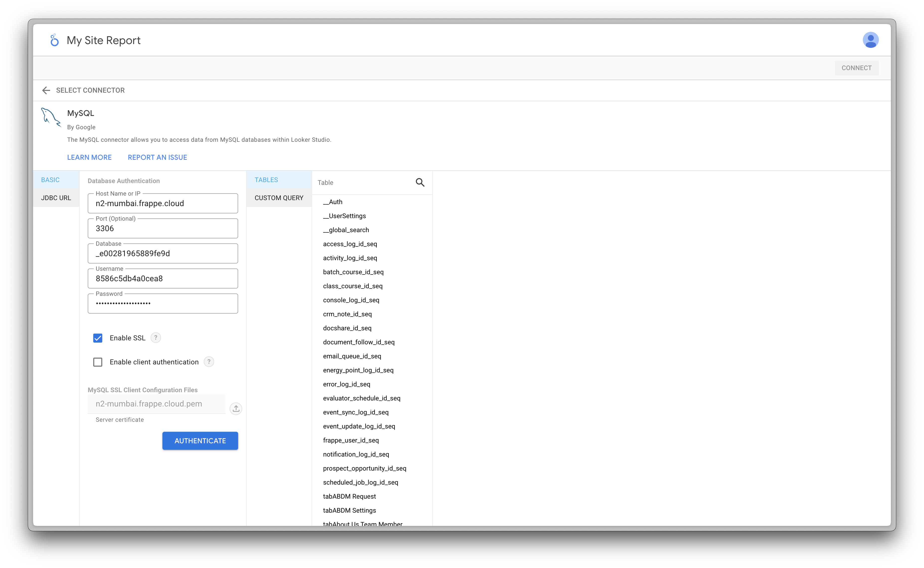Open the user account avatar
Viewport: 924px width, 568px height.
pyautogui.click(x=870, y=40)
